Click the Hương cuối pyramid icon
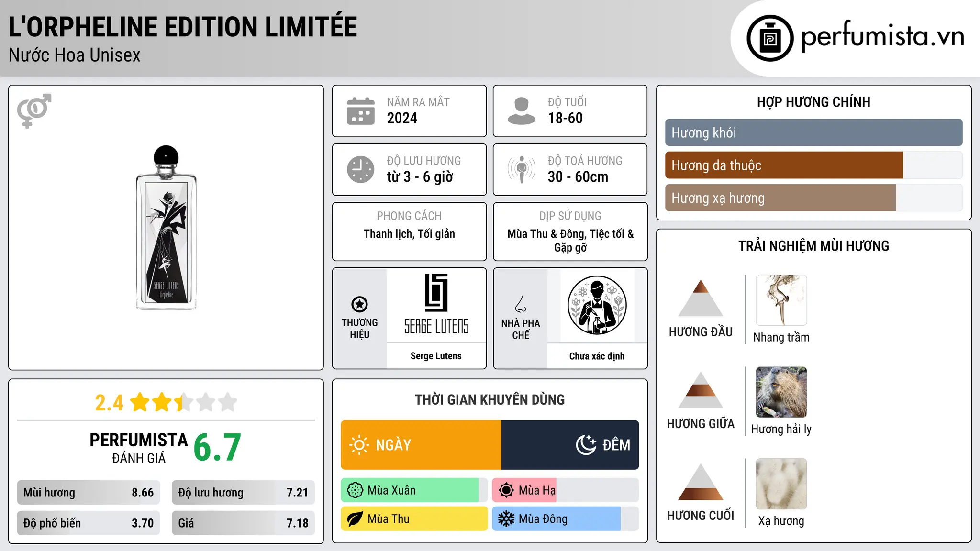 701,482
